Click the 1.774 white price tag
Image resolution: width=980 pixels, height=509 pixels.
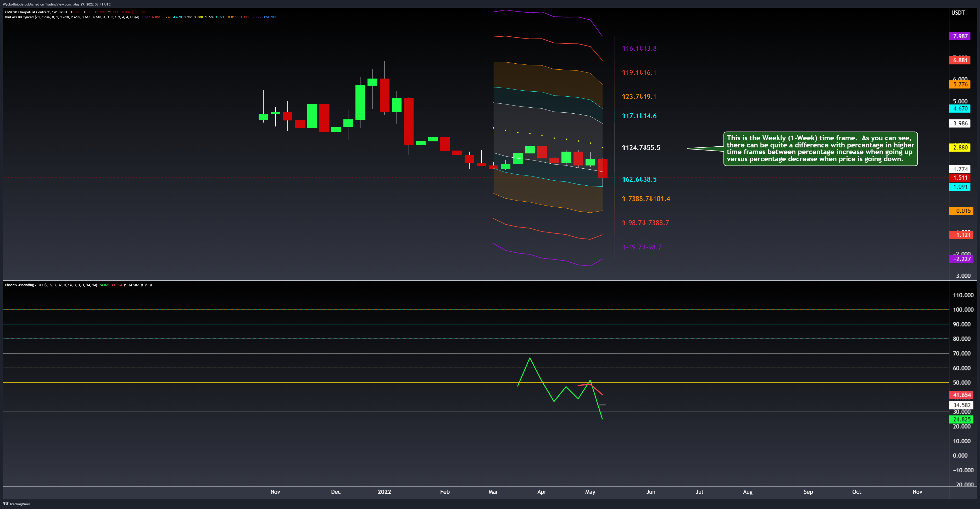point(960,169)
